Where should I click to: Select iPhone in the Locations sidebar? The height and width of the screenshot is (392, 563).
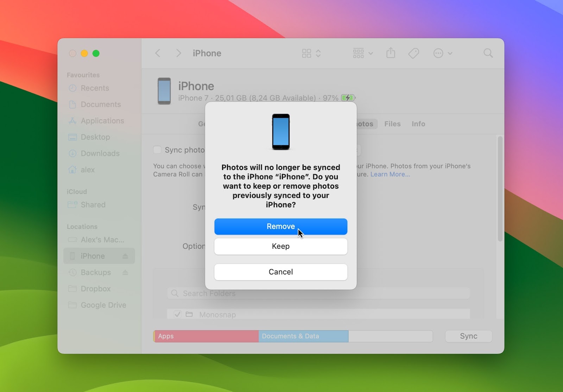(x=99, y=256)
